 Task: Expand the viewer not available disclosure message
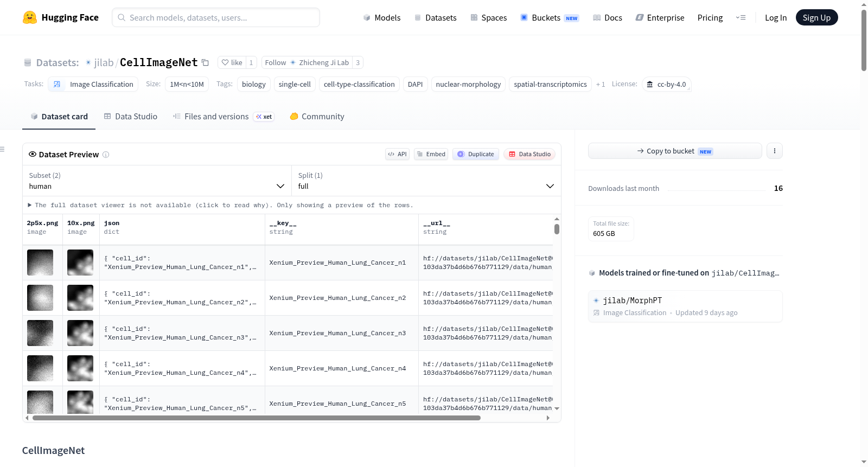click(220, 205)
